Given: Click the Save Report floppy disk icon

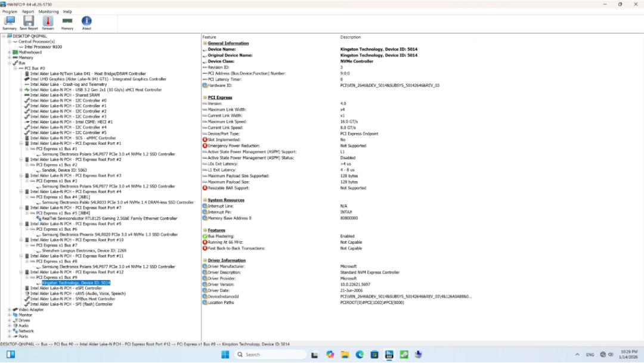Looking at the screenshot, I should click(28, 23).
